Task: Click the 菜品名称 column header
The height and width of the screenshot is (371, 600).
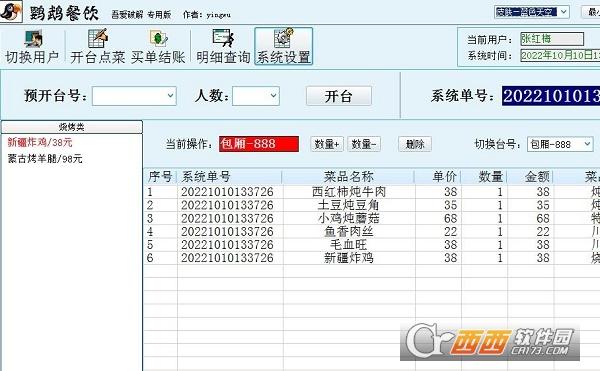Action: tap(348, 177)
